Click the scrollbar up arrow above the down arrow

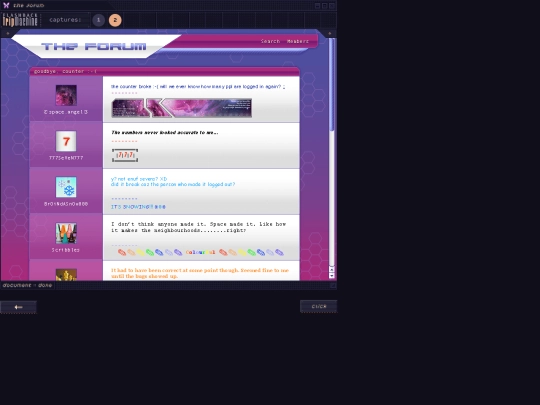point(332,269)
